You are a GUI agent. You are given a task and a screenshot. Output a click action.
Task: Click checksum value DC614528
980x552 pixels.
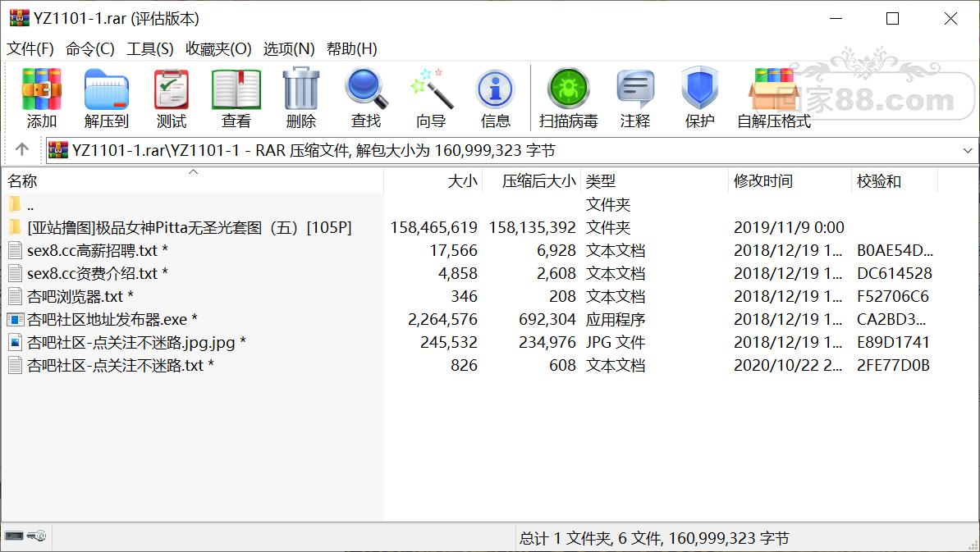[x=895, y=273]
